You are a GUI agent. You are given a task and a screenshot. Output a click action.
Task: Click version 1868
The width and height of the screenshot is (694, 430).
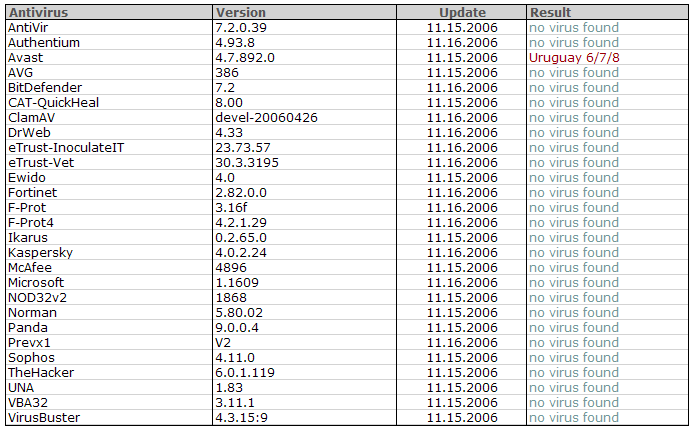tap(231, 298)
